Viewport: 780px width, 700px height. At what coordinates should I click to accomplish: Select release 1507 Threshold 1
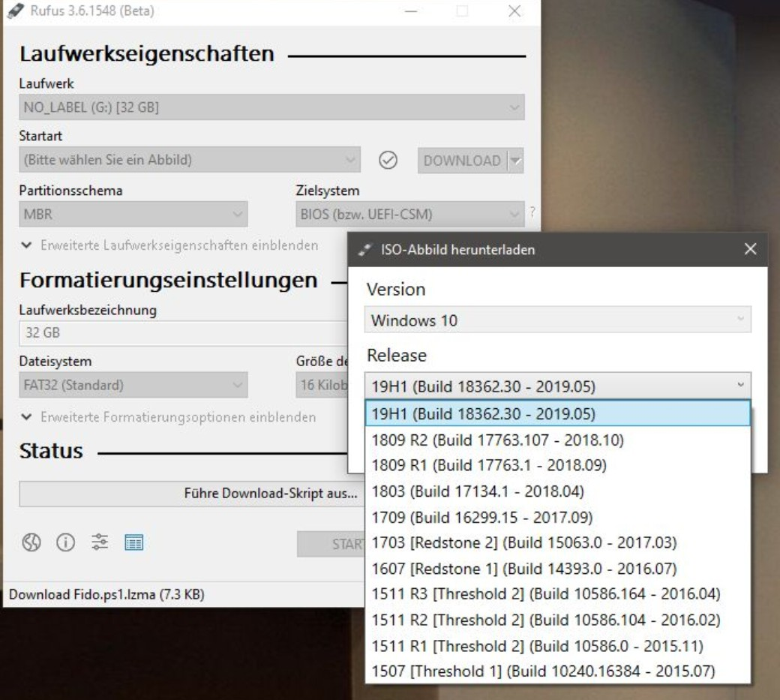(x=558, y=671)
